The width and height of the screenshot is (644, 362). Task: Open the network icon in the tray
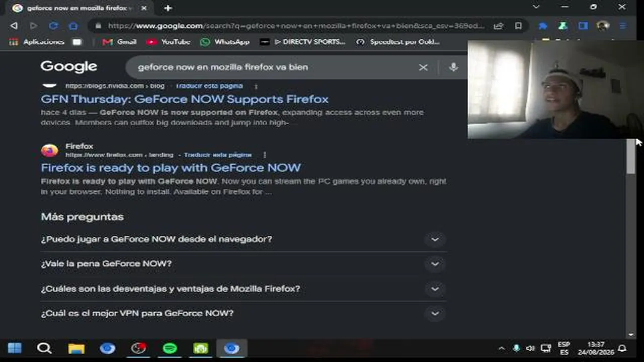point(546,348)
